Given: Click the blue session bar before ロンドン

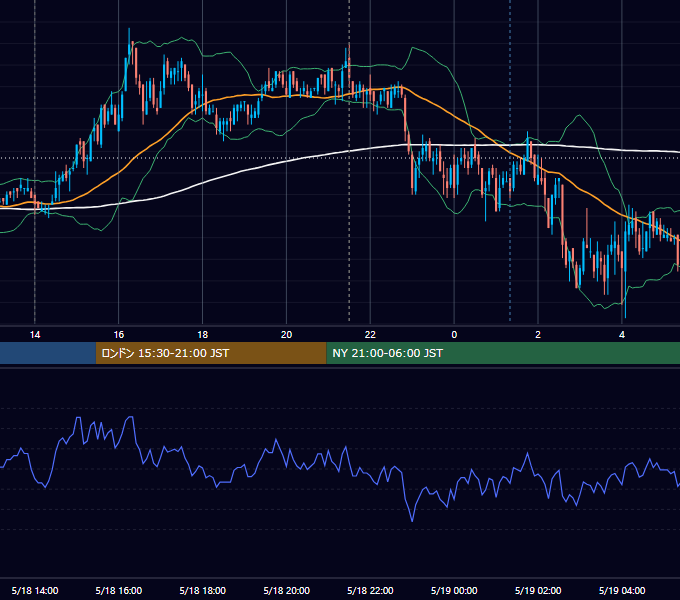Looking at the screenshot, I should (48, 353).
